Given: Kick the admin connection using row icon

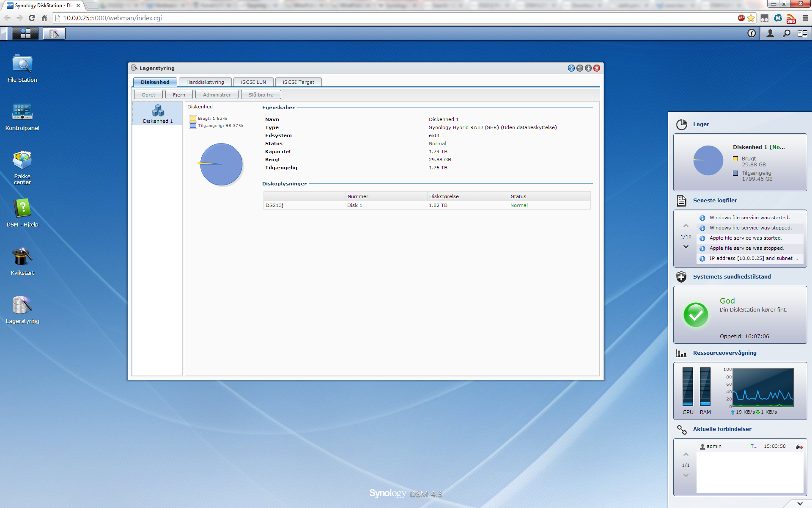Looking at the screenshot, I should point(799,447).
